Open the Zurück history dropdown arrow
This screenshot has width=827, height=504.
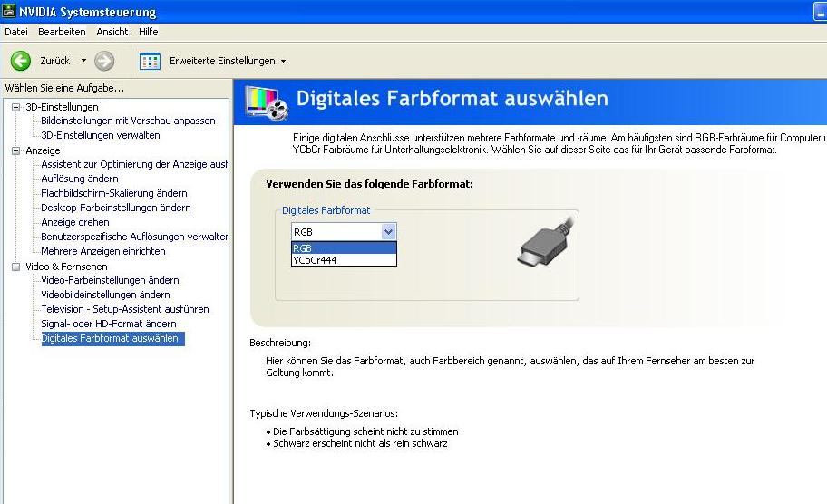point(83,61)
